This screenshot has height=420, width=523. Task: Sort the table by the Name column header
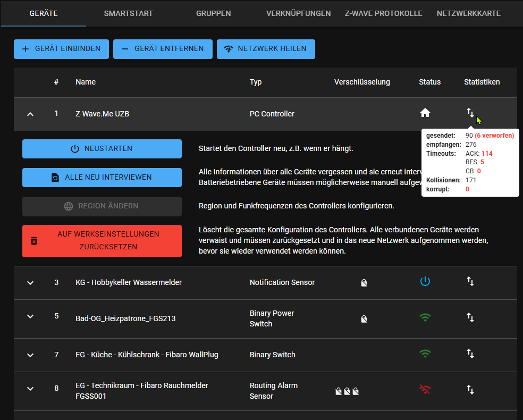(x=86, y=82)
